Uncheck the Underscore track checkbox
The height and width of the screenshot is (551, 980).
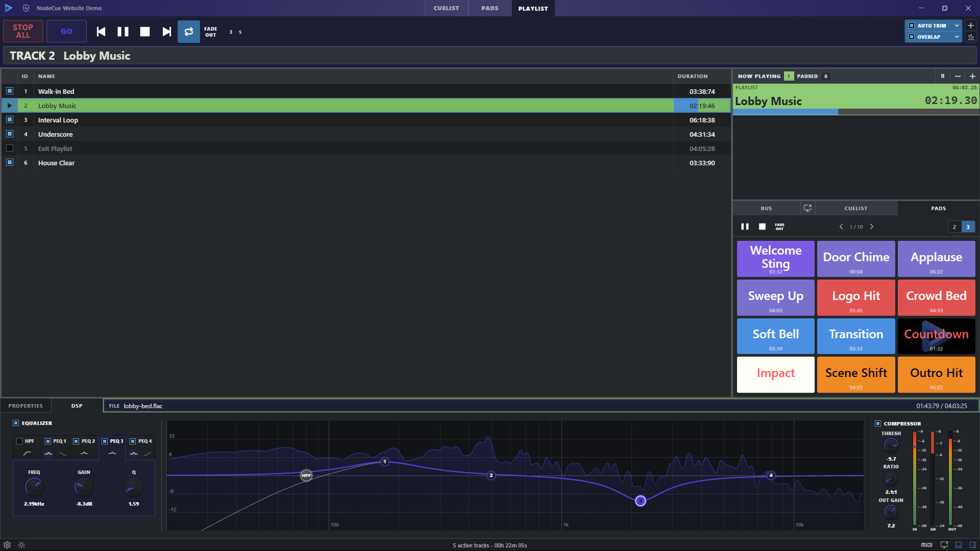[x=10, y=134]
